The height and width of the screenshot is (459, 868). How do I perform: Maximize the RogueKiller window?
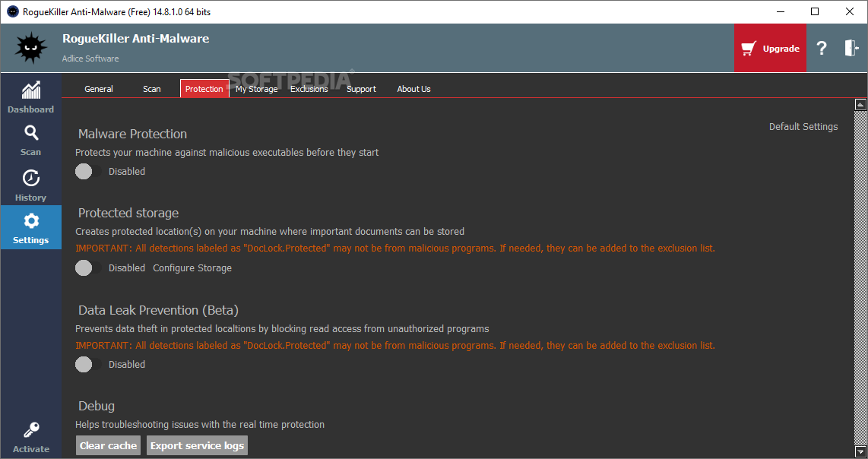[x=815, y=11]
